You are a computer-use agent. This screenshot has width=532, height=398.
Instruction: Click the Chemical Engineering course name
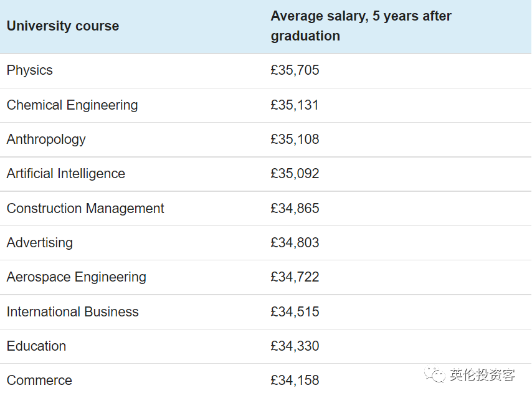[x=72, y=105]
